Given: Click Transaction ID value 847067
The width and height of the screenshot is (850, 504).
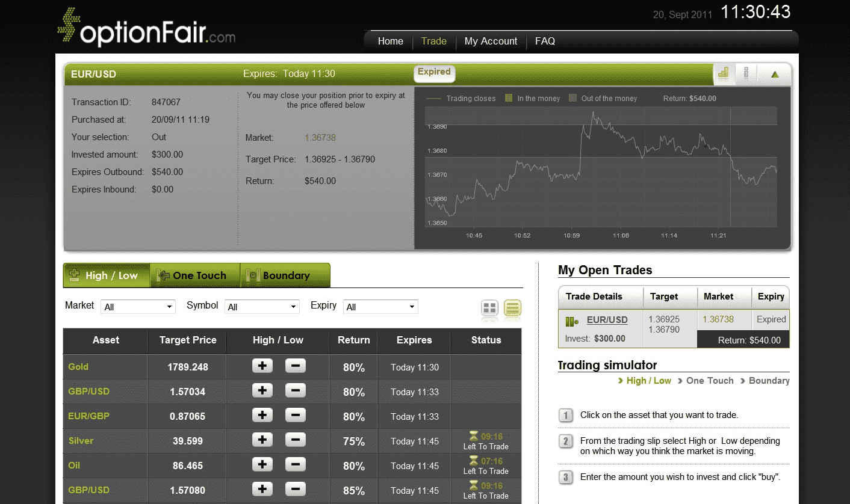Looking at the screenshot, I should click(x=166, y=102).
